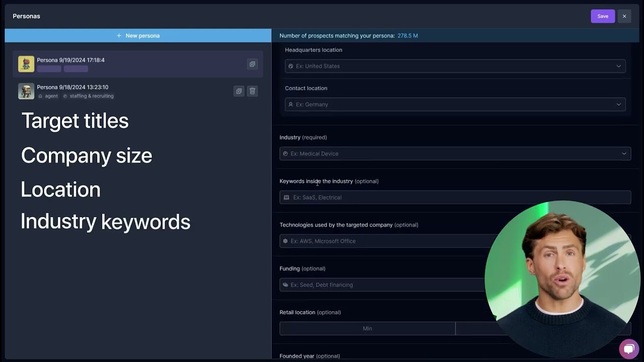Click globe icon in Headquarters field
The height and width of the screenshot is (362, 644).
[x=291, y=66]
